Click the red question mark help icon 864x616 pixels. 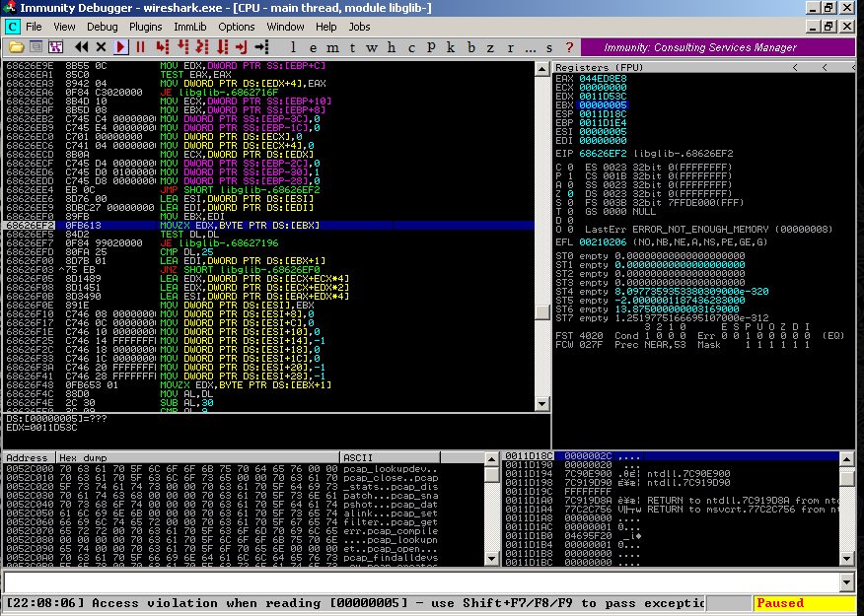569,47
